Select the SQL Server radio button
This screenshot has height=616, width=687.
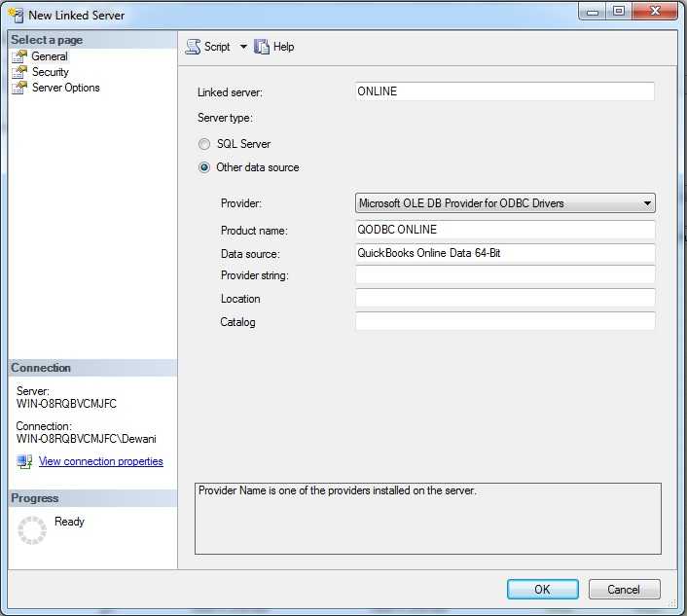(x=204, y=144)
